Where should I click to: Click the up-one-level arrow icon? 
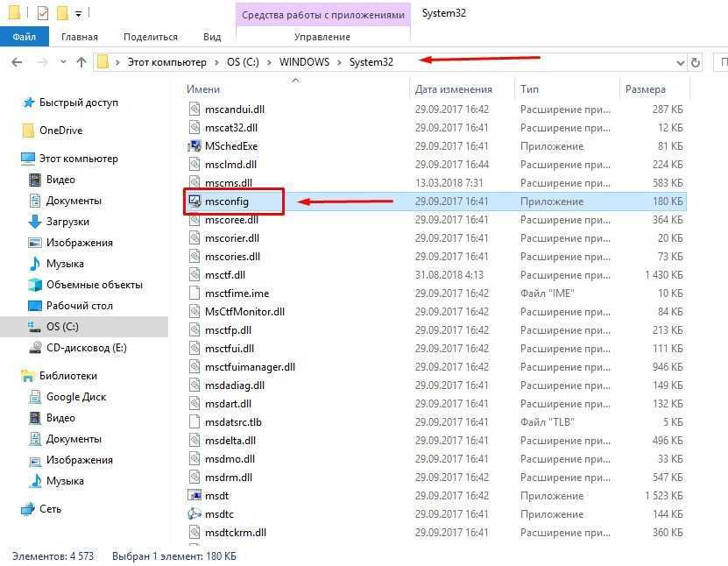click(81, 62)
